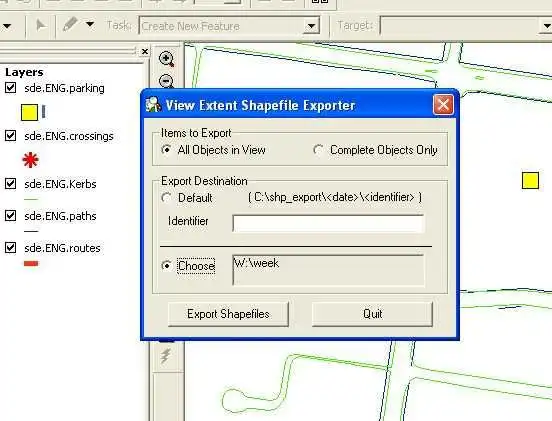Click the Layers heading
Screen dimensions: 552x421
click(x=24, y=72)
